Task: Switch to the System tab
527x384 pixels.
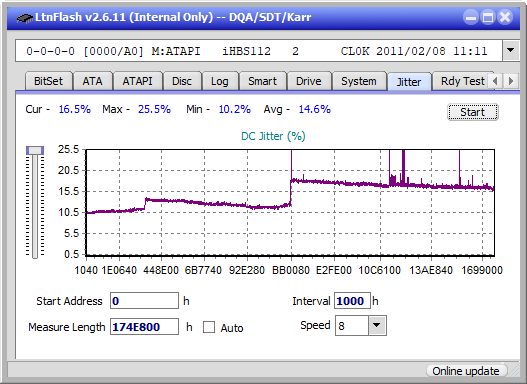Action: [x=359, y=81]
